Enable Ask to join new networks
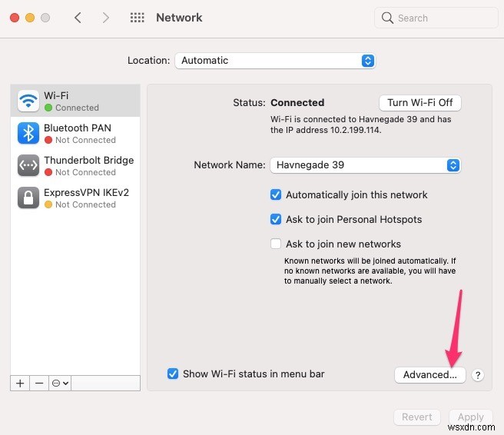 [x=276, y=244]
